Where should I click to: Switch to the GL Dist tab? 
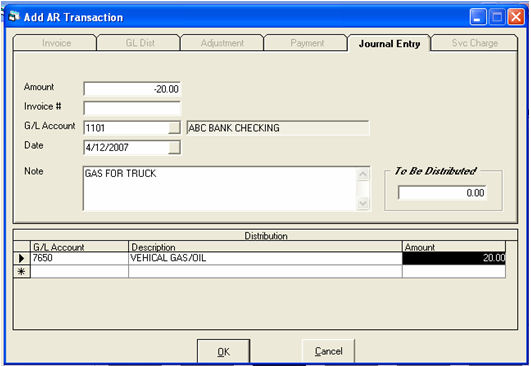139,43
